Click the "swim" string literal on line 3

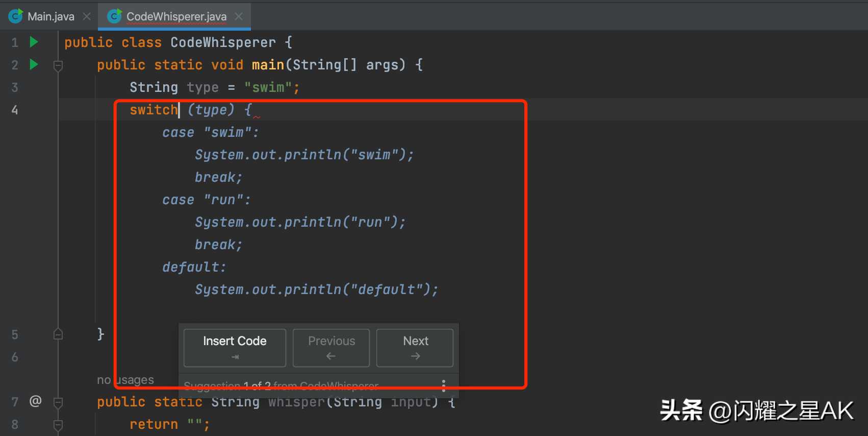coord(268,87)
